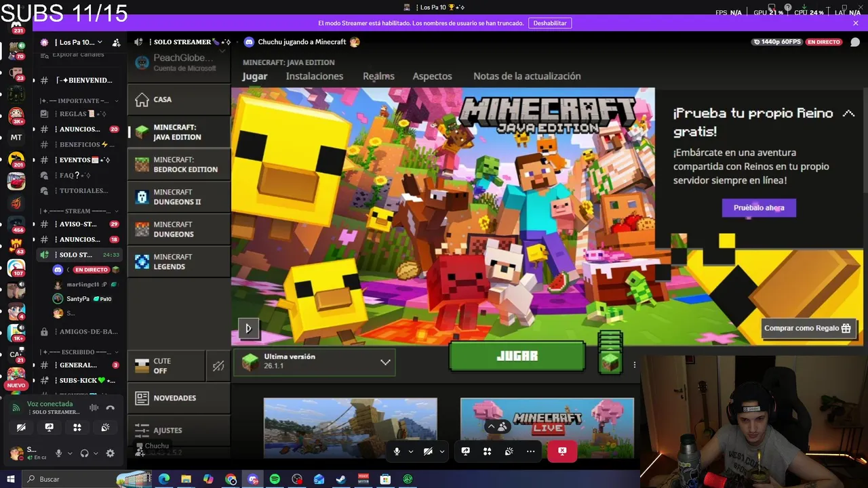The height and width of the screenshot is (488, 868).
Task: Open soundboard icon in voice panel
Action: [105, 427]
